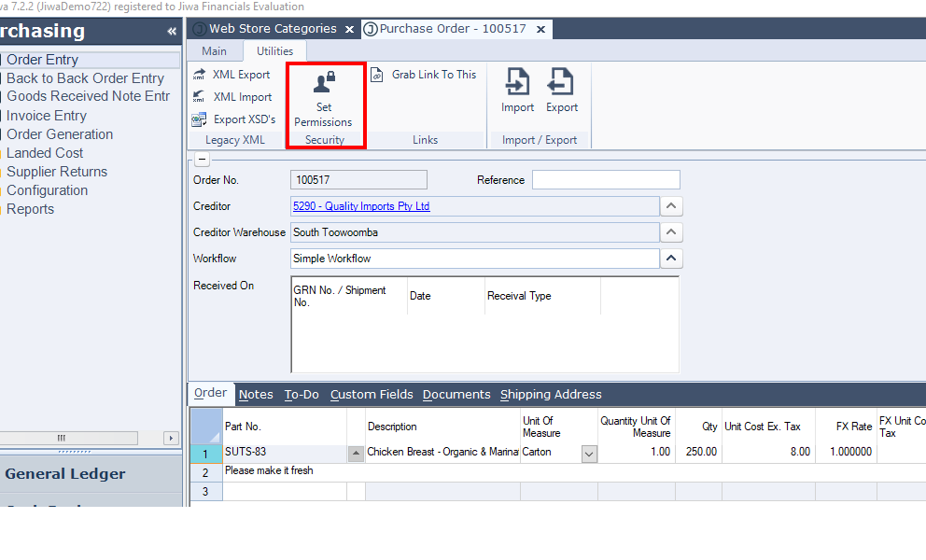Click the Grab Link To This icon
Image resolution: width=926 pixels, height=560 pixels.
click(x=377, y=75)
